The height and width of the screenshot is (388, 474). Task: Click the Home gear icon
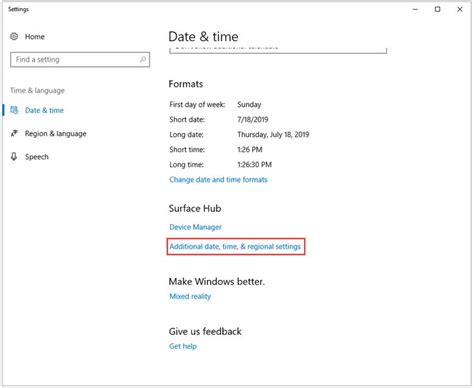(x=14, y=36)
